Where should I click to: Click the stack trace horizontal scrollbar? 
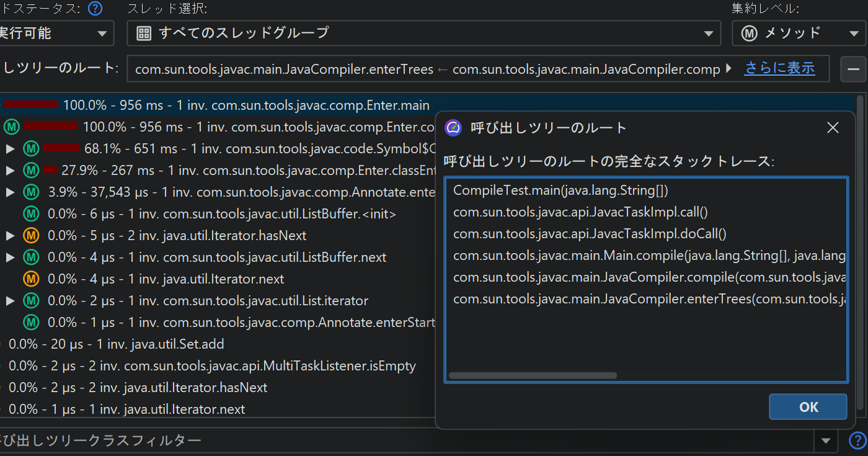pyautogui.click(x=533, y=375)
